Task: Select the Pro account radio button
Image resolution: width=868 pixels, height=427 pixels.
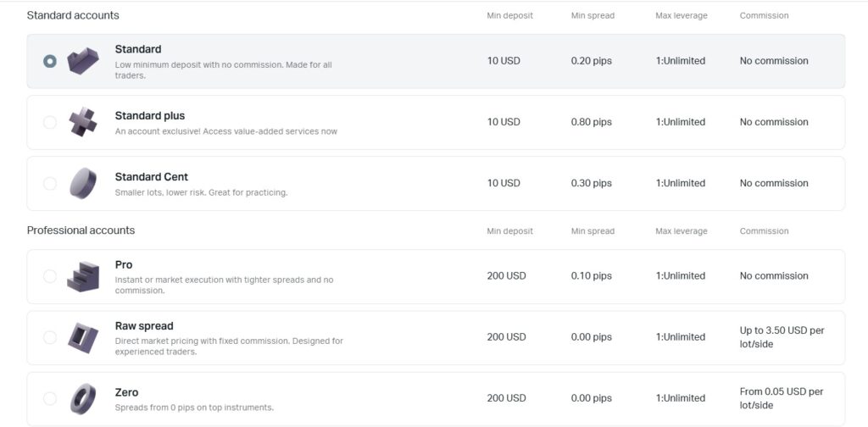Action: (x=50, y=276)
